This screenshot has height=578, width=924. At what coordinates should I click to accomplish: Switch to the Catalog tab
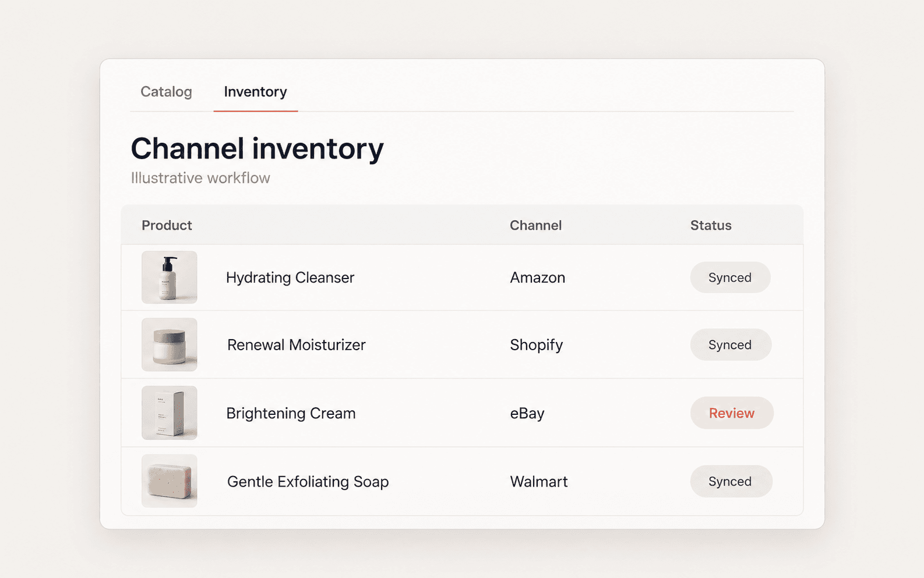coord(166,92)
